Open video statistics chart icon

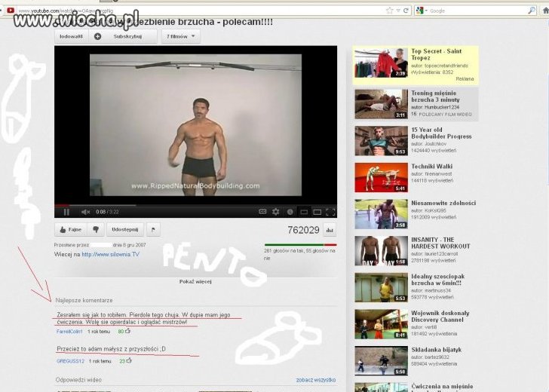[x=330, y=230]
